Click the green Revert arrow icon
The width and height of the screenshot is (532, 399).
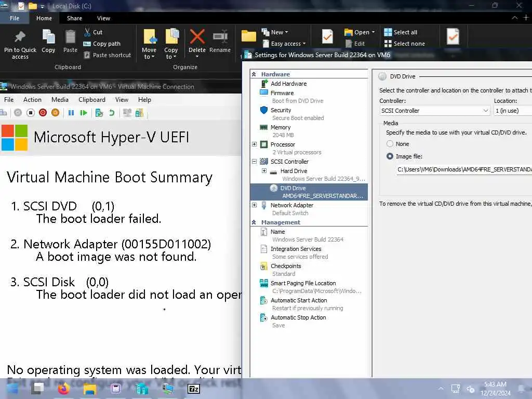[x=111, y=113]
